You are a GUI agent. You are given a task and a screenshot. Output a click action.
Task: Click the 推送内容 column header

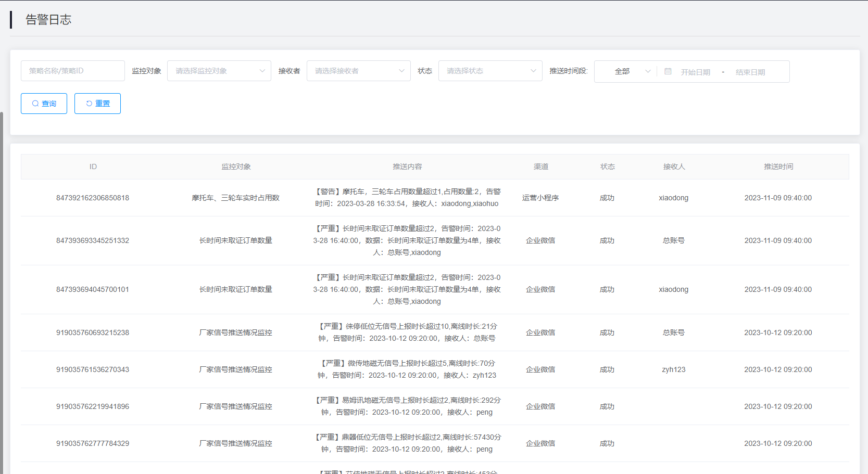pos(407,166)
